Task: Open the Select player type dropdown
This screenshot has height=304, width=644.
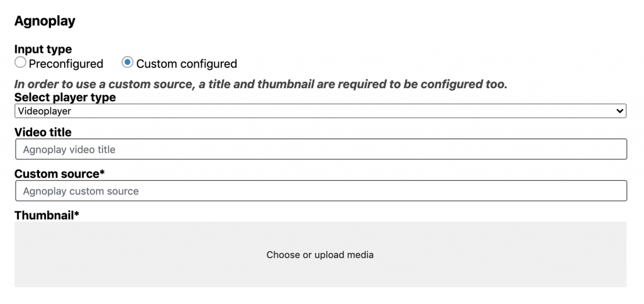Action: click(320, 111)
